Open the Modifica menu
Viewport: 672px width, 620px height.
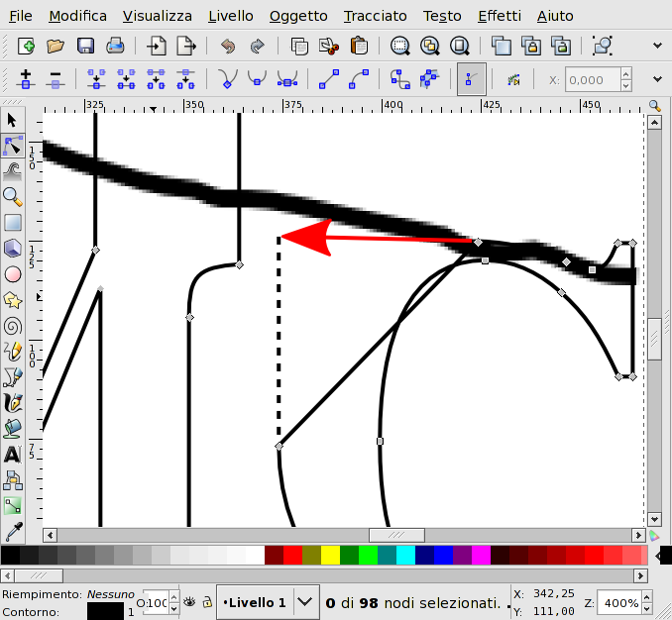pyautogui.click(x=77, y=16)
